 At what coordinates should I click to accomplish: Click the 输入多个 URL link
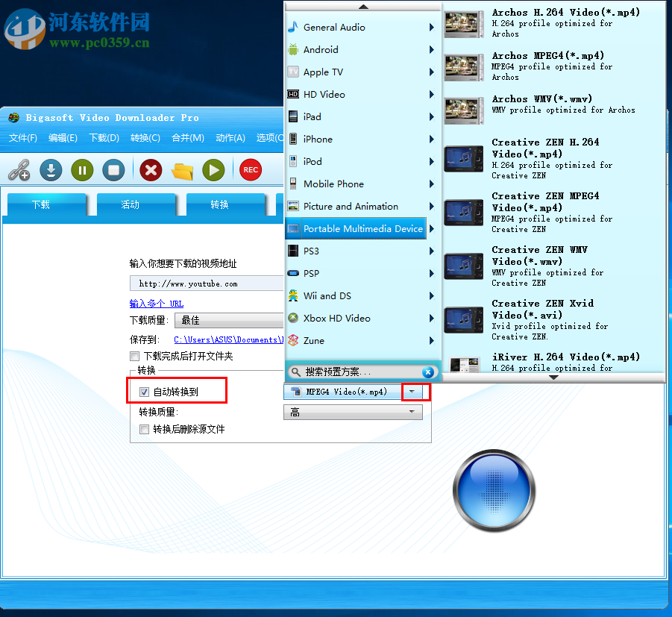point(156,304)
